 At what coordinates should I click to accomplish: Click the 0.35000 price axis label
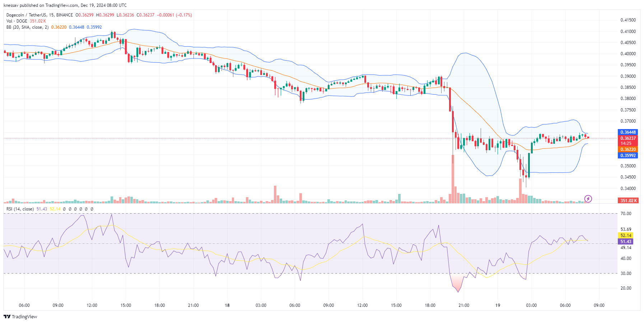[x=628, y=166]
